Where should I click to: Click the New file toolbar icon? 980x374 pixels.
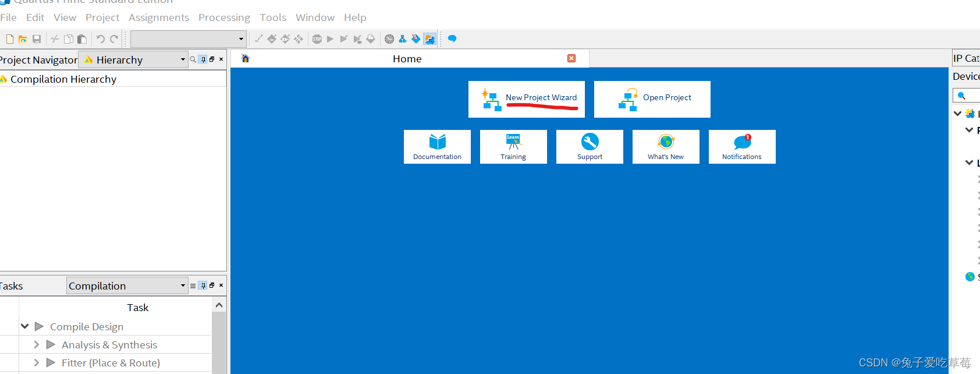9,39
